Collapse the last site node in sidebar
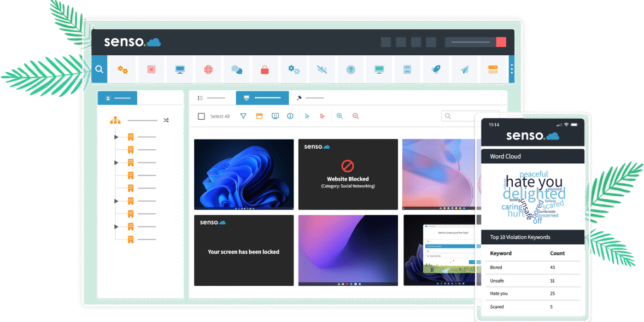 [x=115, y=226]
